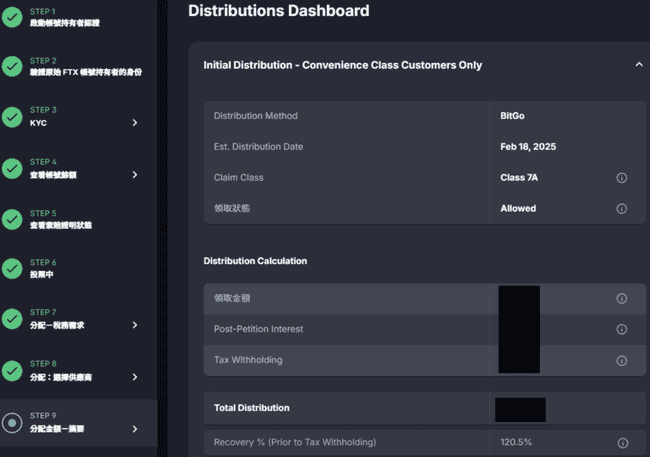
Task: Click the Class 7A value
Action: pyautogui.click(x=519, y=177)
